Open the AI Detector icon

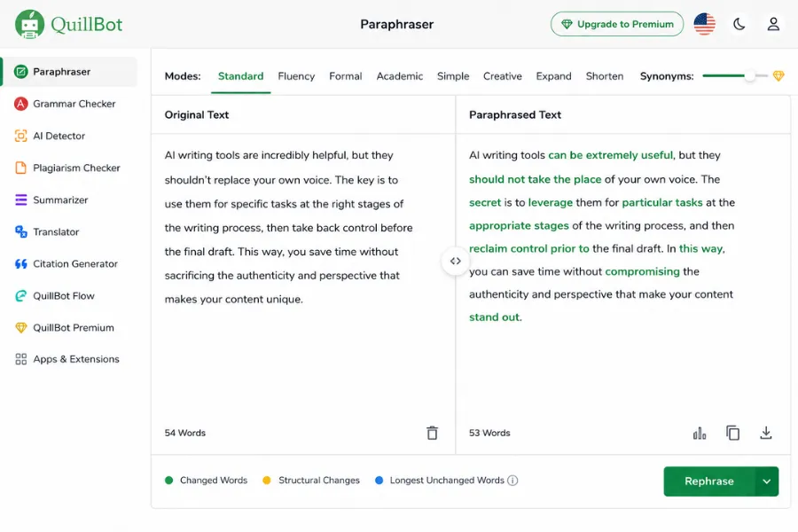(x=21, y=136)
